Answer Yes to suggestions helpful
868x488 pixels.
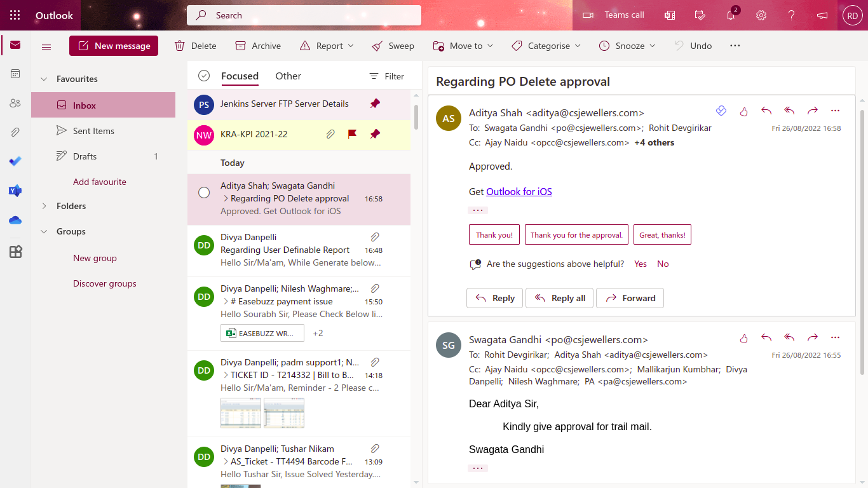[641, 264]
